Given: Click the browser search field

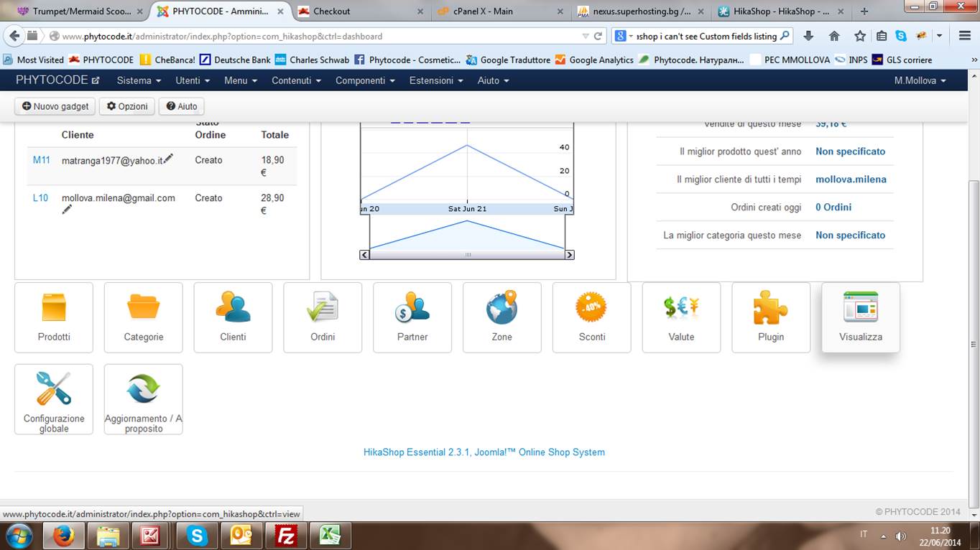Looking at the screenshot, I should point(703,36).
